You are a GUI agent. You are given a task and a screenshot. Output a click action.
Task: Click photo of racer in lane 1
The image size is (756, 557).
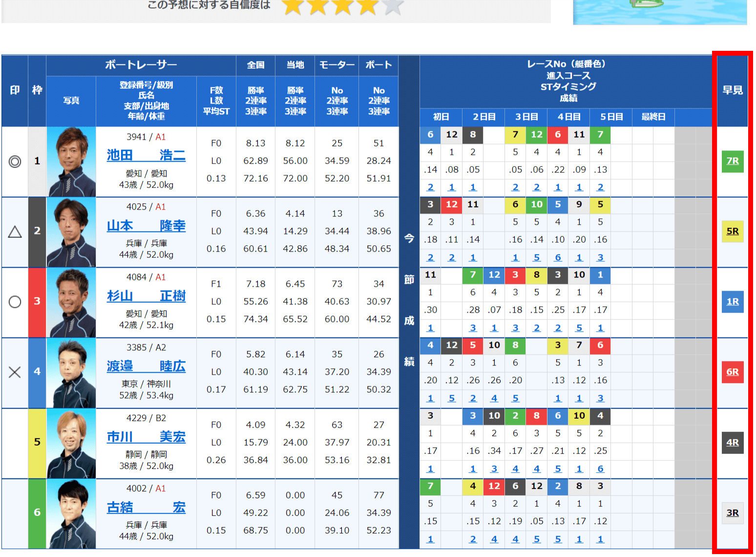[71, 162]
